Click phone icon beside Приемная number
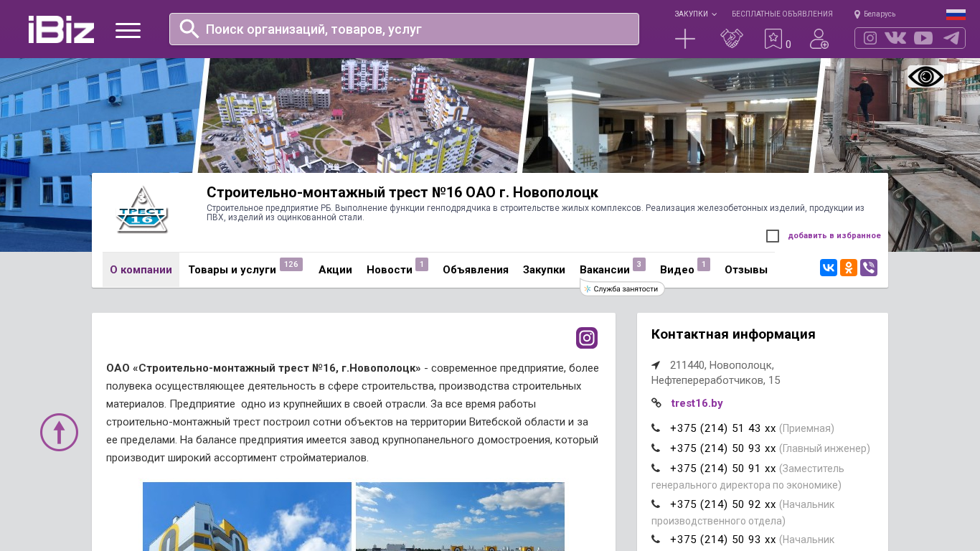Viewport: 980px width, 551px height. [656, 428]
